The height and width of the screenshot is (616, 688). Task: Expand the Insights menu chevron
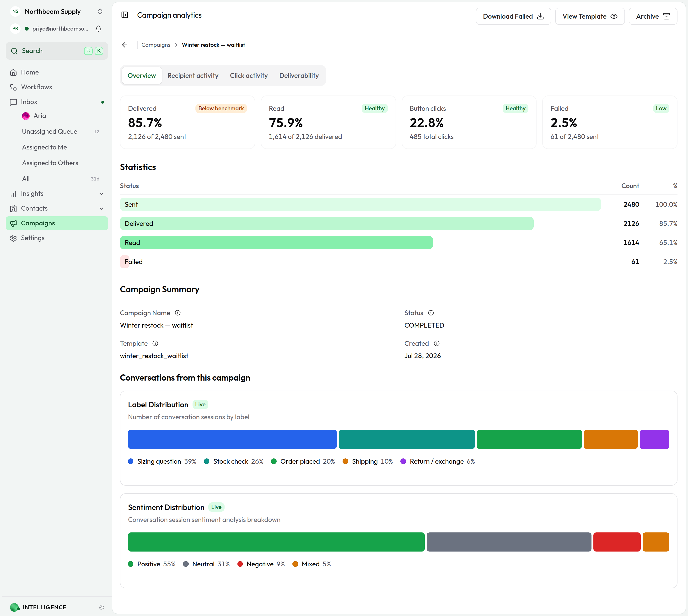[x=101, y=194]
